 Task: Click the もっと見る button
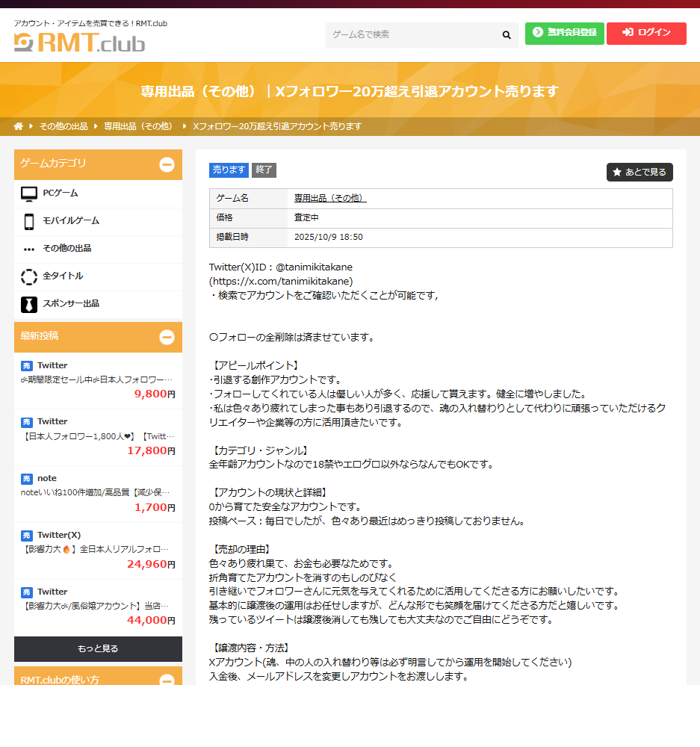coord(98,648)
